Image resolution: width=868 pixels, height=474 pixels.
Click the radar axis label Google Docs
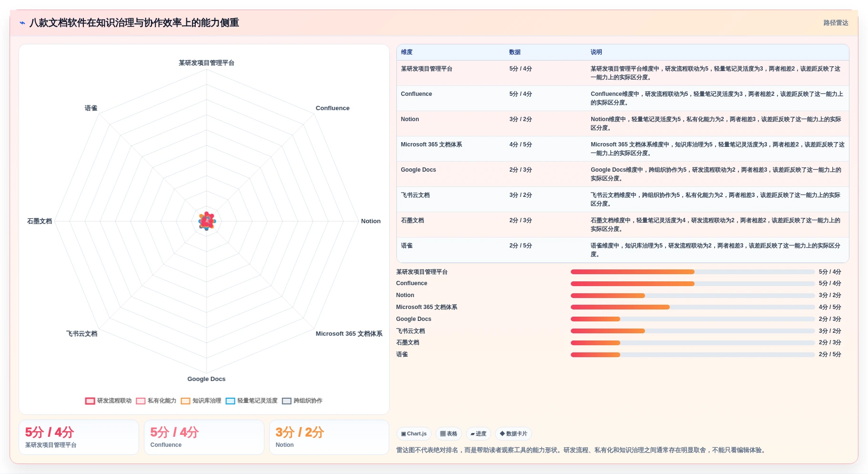pos(206,379)
